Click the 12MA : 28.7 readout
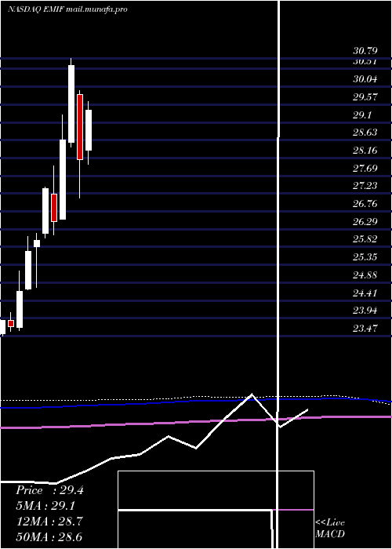The height and width of the screenshot is (549, 392). (x=49, y=522)
